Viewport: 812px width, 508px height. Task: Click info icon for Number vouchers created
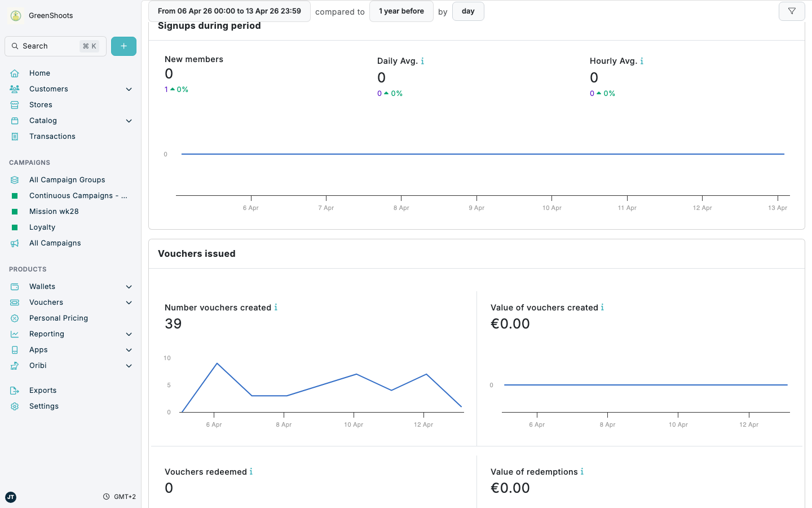point(276,308)
